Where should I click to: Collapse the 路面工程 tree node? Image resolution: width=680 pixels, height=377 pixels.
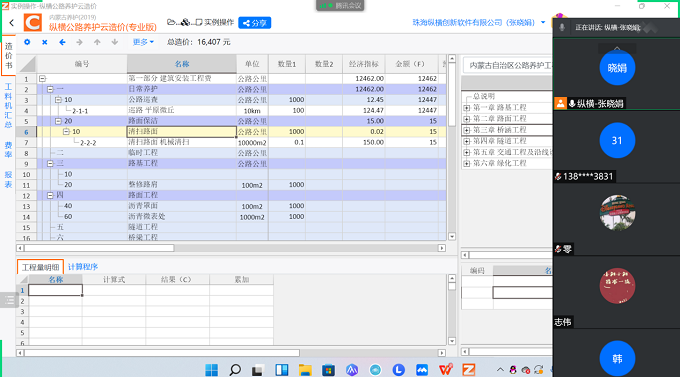coord(50,196)
